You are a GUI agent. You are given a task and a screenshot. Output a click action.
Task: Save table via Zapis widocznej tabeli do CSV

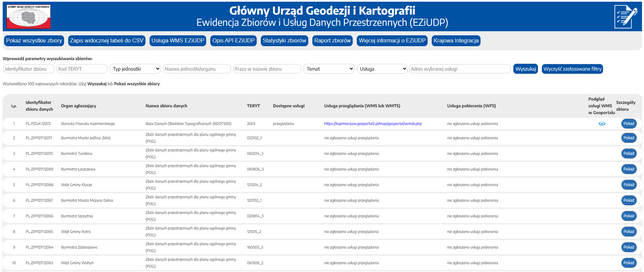(107, 41)
